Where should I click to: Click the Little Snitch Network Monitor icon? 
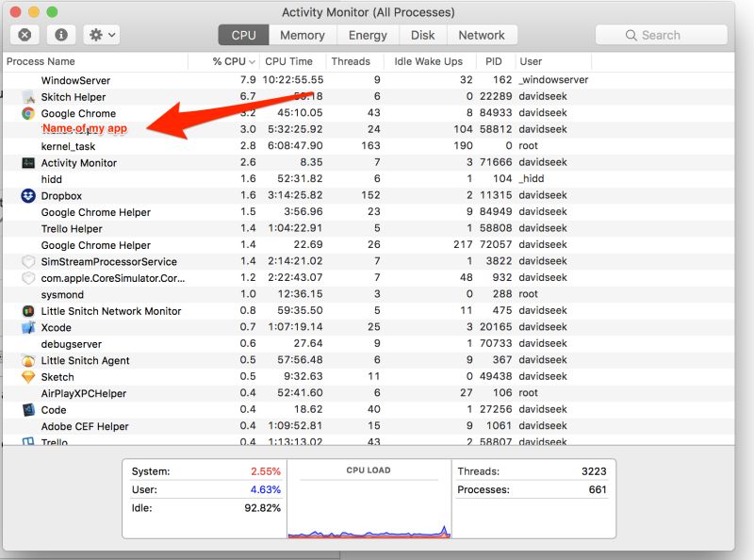[x=28, y=311]
